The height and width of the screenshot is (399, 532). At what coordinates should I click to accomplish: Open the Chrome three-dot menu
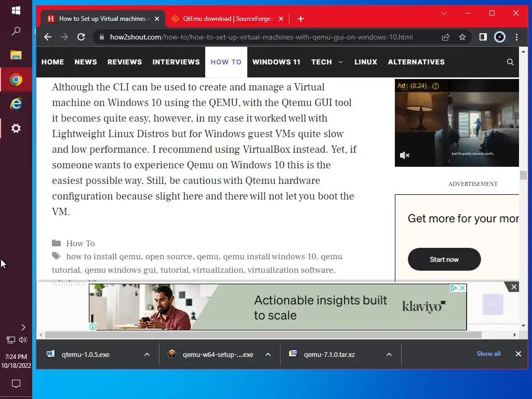coord(516,37)
